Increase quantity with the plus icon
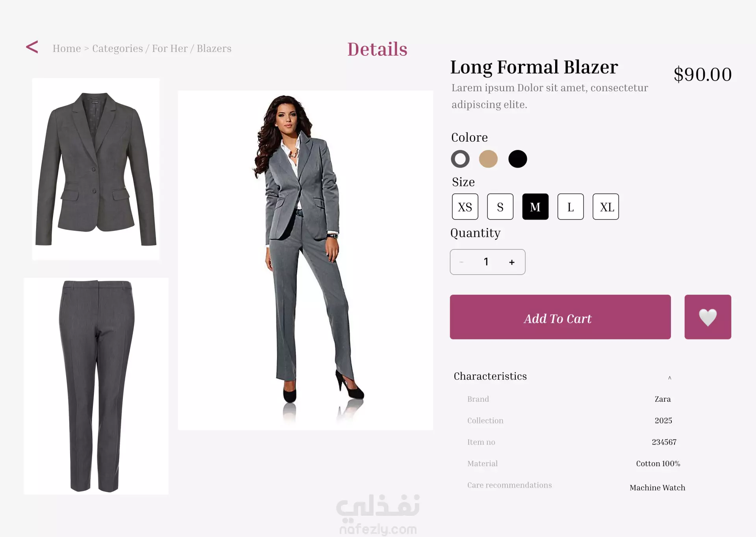This screenshot has height=537, width=756. [x=511, y=262]
